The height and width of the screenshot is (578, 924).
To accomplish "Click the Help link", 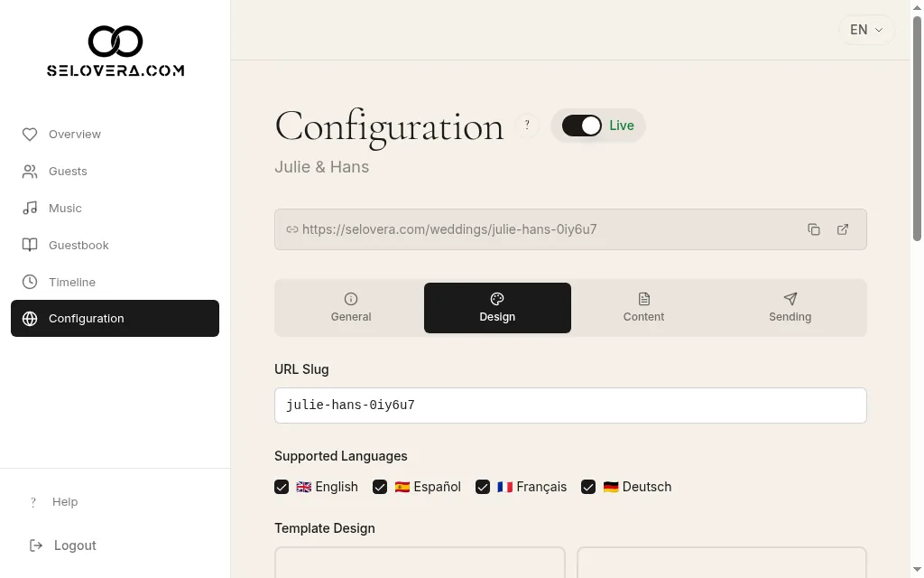I will point(65,502).
